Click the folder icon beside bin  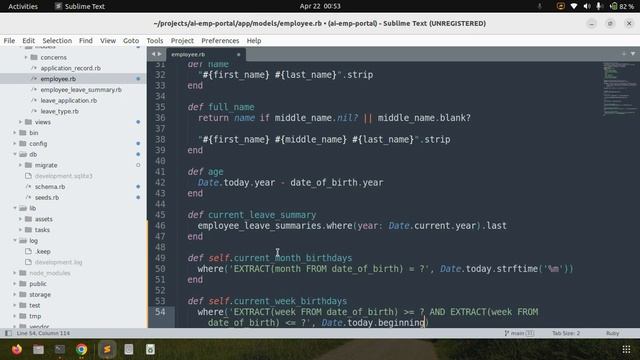[23, 133]
